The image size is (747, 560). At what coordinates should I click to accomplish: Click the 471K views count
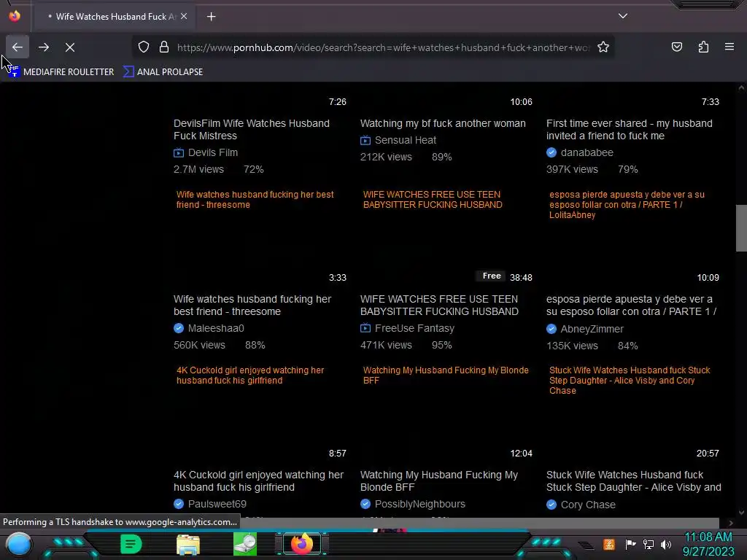click(386, 345)
